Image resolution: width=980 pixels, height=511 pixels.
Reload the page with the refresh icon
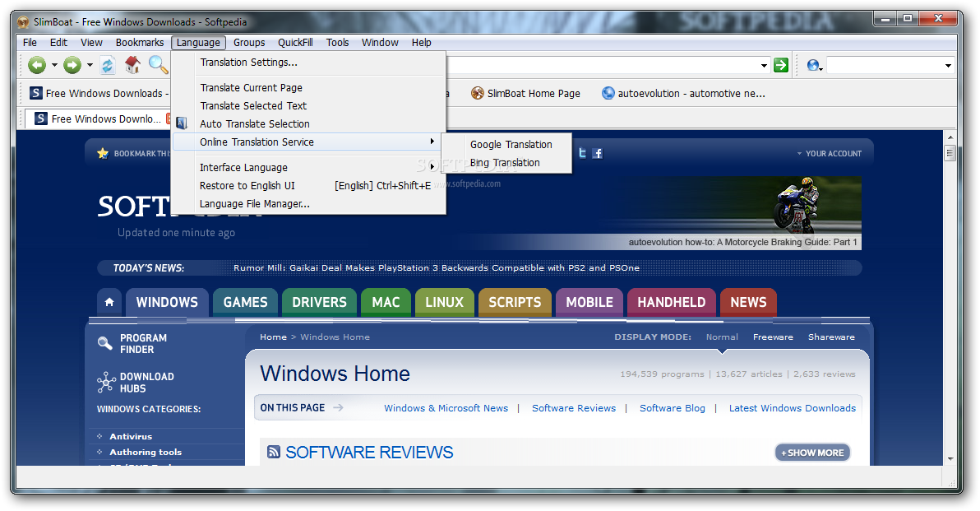(x=108, y=65)
